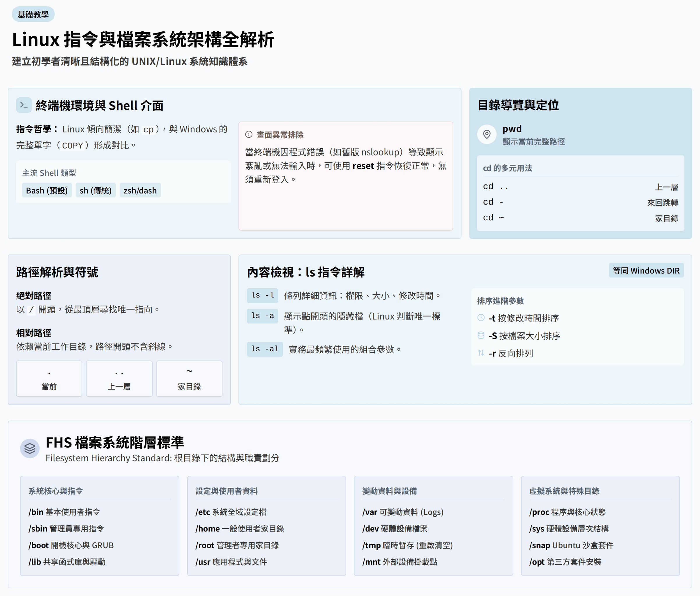Click the 路徑解析與符號 section title
The image size is (700, 596).
(x=57, y=272)
